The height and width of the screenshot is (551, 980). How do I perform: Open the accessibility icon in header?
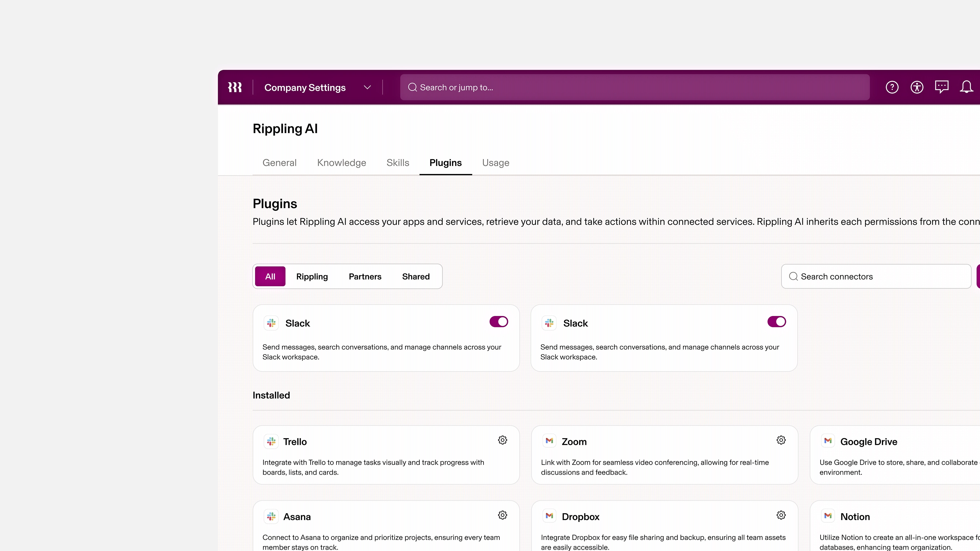pos(917,88)
